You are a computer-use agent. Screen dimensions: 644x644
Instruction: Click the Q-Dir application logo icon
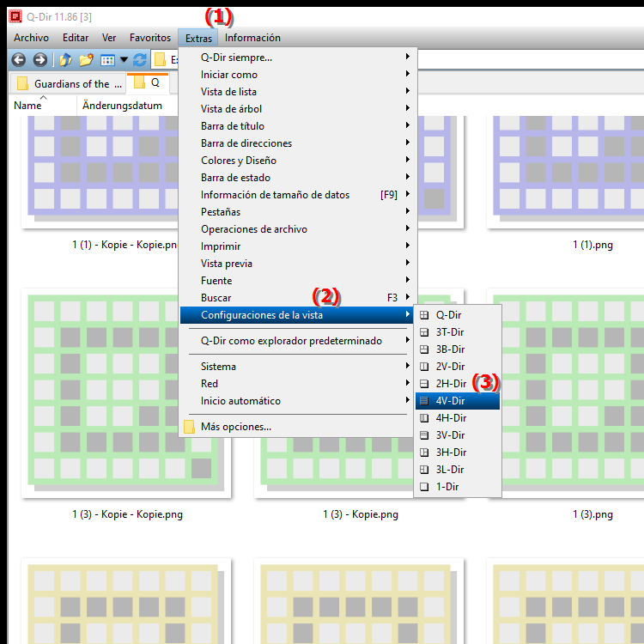15,16
